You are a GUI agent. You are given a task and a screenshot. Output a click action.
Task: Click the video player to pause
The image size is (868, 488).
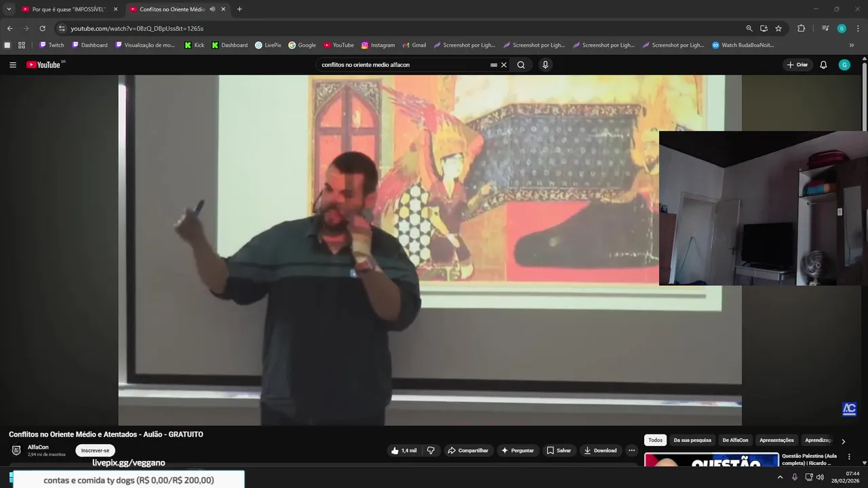click(x=430, y=250)
